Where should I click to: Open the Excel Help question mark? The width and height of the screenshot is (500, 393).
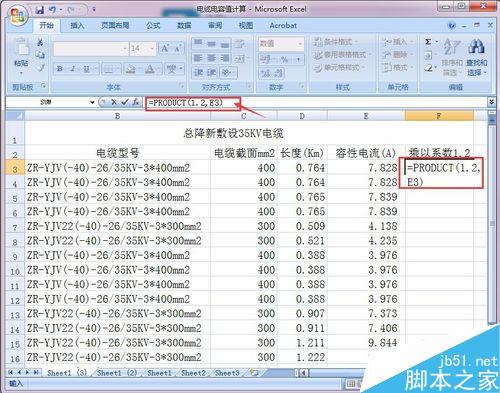tap(452, 26)
